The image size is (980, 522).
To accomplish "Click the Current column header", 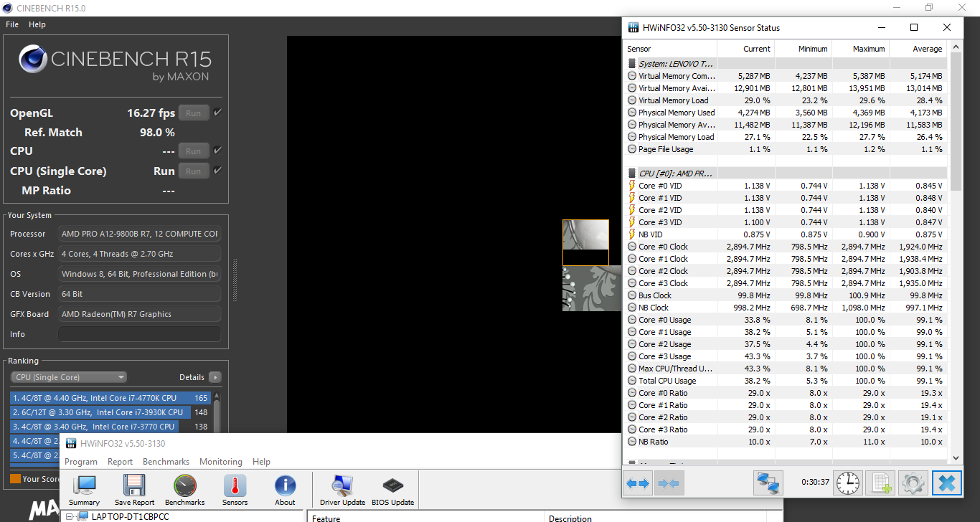I will 745,49.
